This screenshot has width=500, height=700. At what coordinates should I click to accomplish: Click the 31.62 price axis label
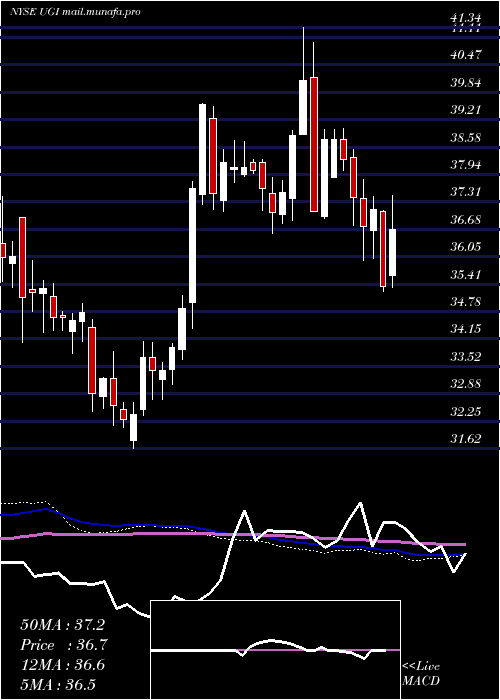(x=466, y=439)
